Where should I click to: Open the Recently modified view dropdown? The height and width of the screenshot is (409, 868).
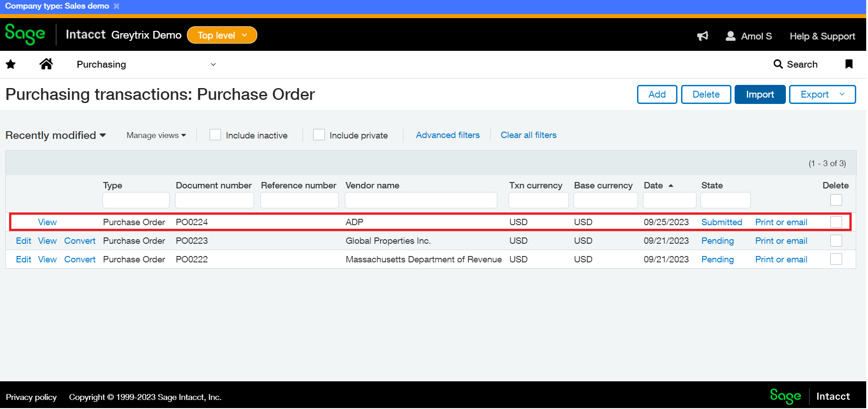pyautogui.click(x=56, y=135)
